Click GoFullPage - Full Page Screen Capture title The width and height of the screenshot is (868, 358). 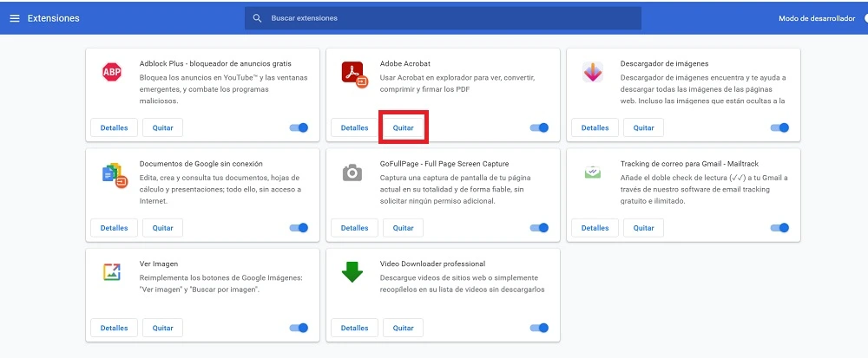click(x=444, y=164)
